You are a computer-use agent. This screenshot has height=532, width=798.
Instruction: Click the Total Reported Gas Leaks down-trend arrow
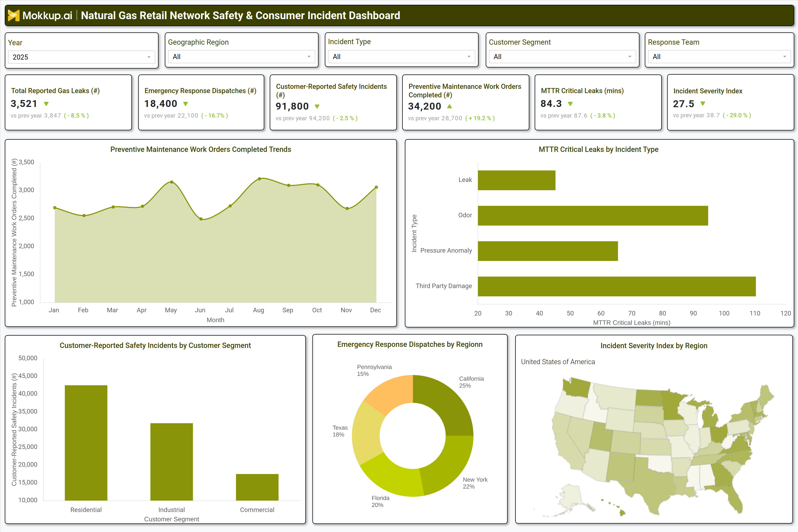47,104
